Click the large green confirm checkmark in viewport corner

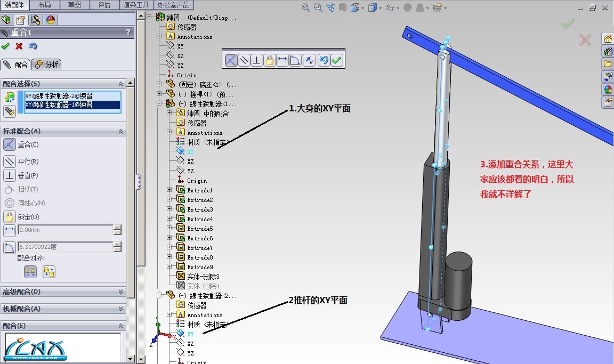[568, 24]
